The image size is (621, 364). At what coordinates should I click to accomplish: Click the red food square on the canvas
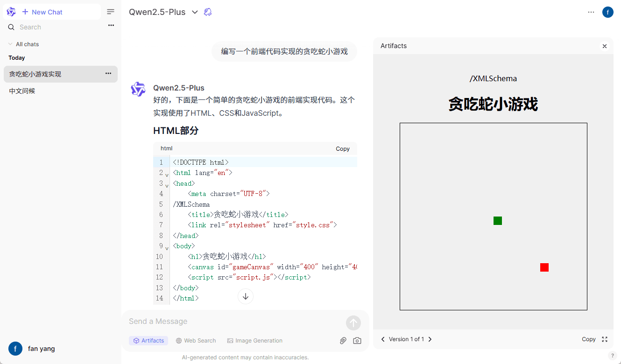[x=544, y=267]
